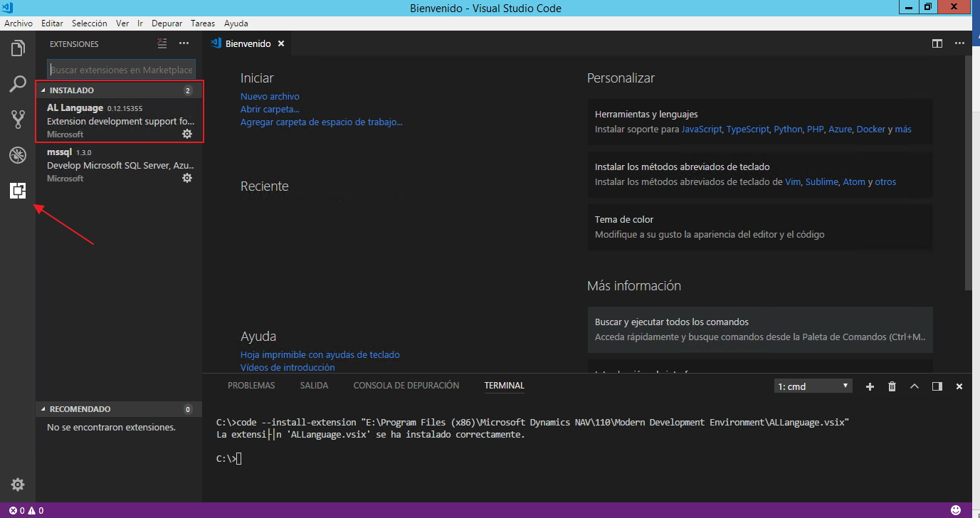Viewport: 980px width, 518px height.
Task: Open the Source Control view
Action: pos(18,119)
